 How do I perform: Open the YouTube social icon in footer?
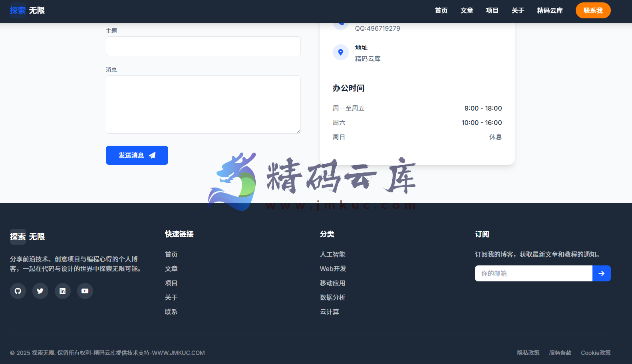[85, 291]
